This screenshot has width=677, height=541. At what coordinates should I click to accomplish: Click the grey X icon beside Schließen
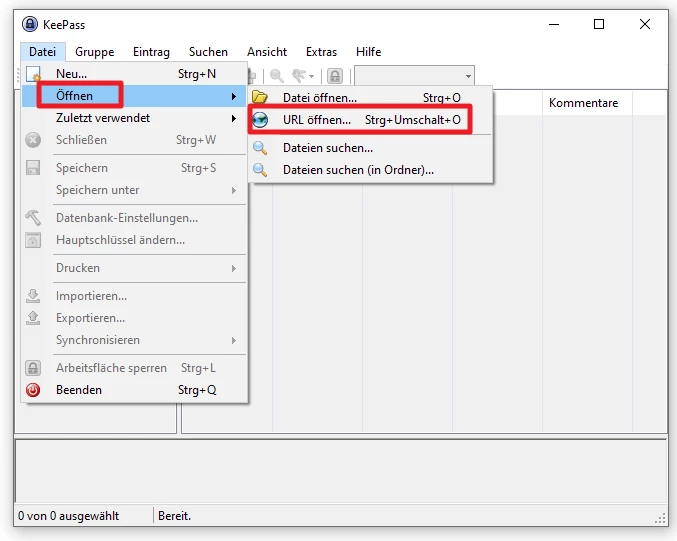(x=33, y=140)
